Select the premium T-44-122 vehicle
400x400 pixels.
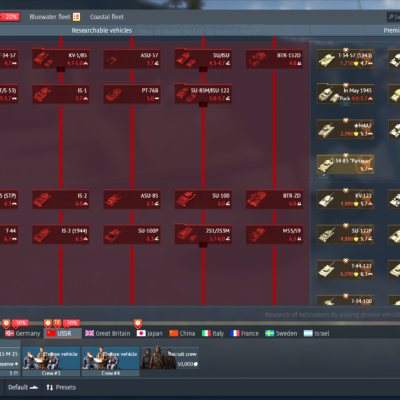tap(345, 270)
